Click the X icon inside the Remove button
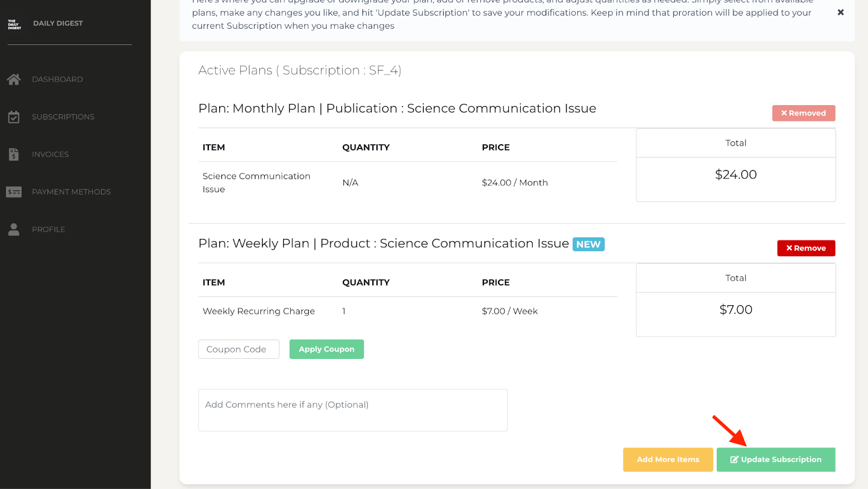 pos(789,248)
